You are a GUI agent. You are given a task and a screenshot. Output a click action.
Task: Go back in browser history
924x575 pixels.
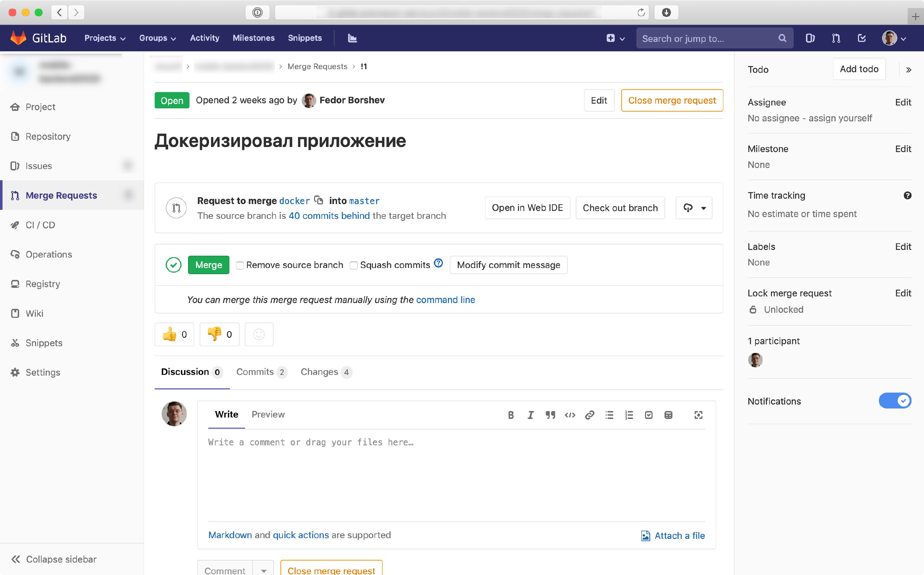coord(59,13)
